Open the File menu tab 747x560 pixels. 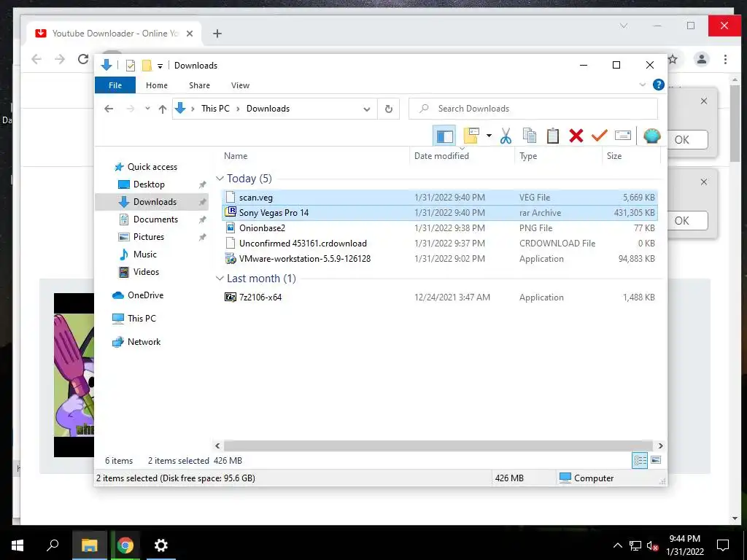[x=115, y=85]
